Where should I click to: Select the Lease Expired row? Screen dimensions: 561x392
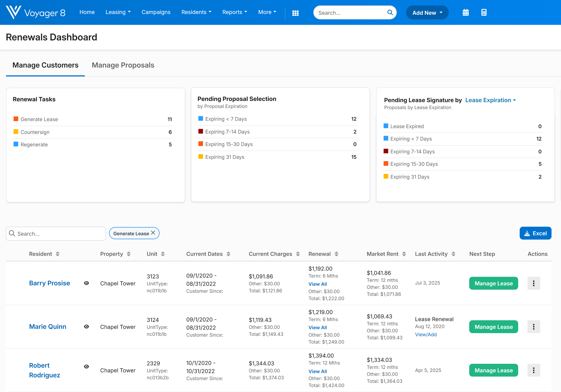tap(463, 126)
